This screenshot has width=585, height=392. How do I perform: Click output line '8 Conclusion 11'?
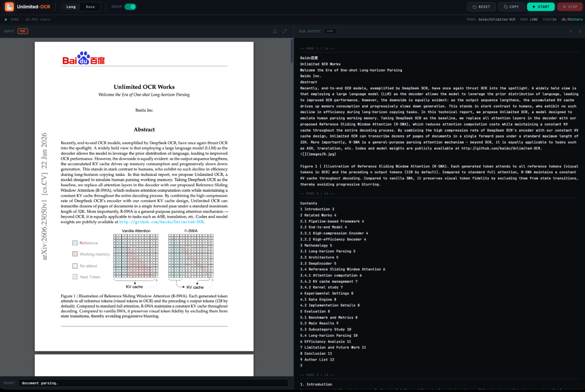pyautogui.click(x=316, y=354)
